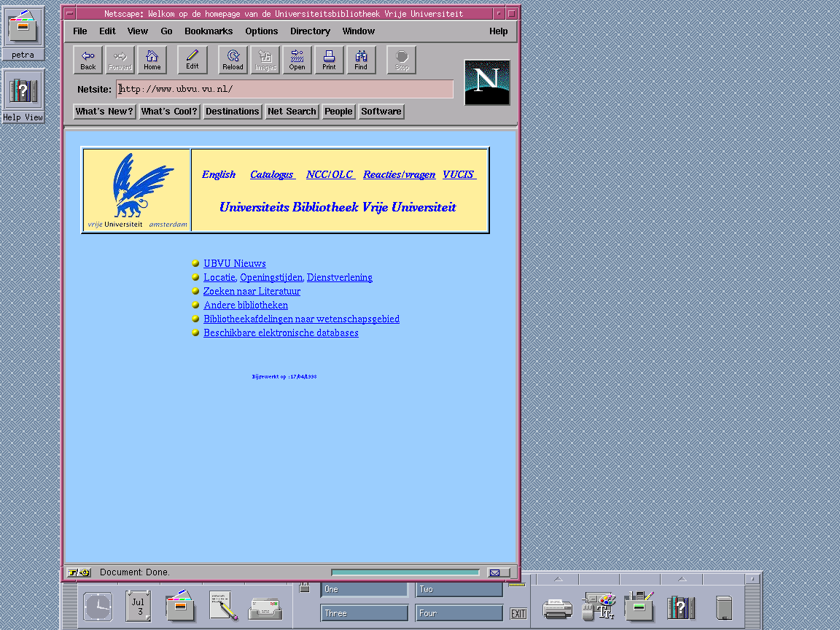Open a location with Open button
This screenshot has width=840, height=630.
(x=297, y=60)
